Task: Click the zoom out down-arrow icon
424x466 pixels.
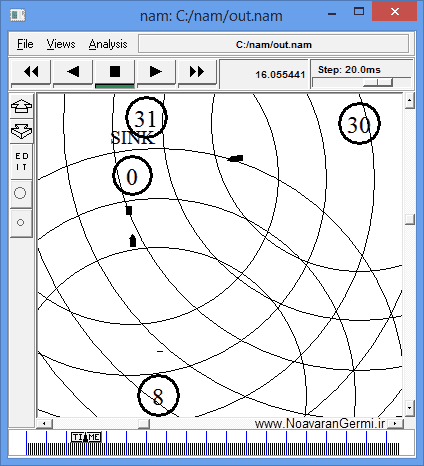Action: (21, 131)
